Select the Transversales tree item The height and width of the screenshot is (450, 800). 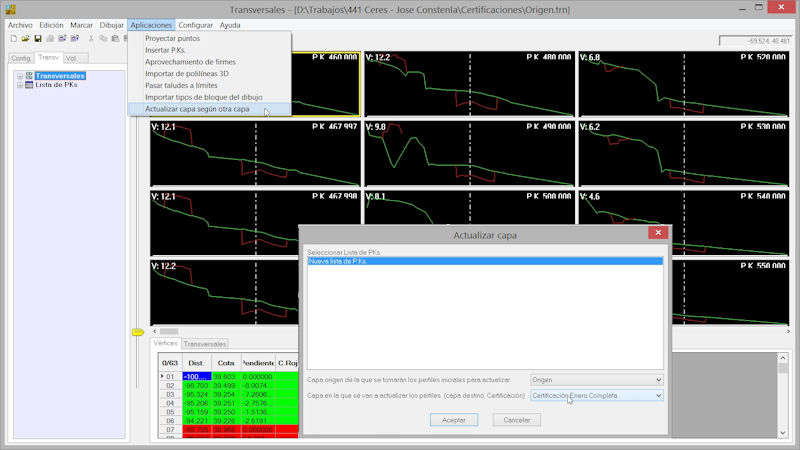click(x=60, y=76)
